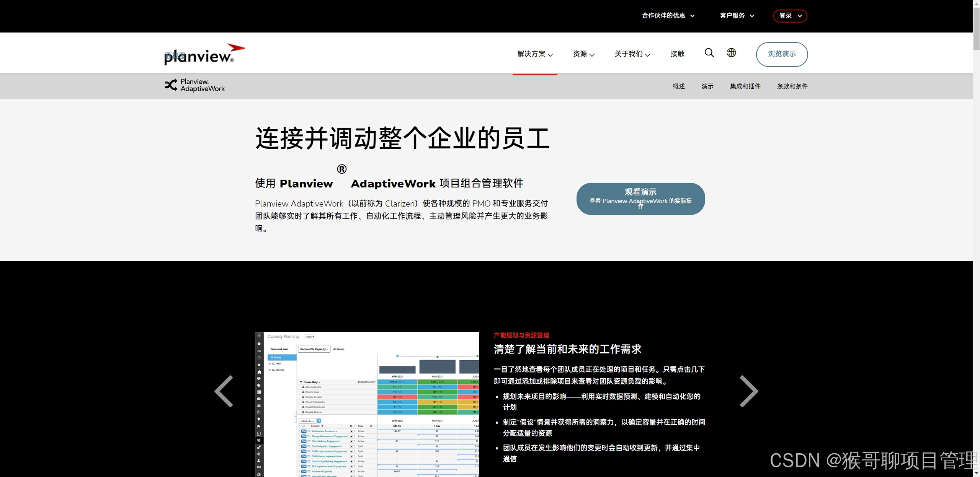Click the AdaptiveWork product logo
980x477 pixels.
(195, 85)
